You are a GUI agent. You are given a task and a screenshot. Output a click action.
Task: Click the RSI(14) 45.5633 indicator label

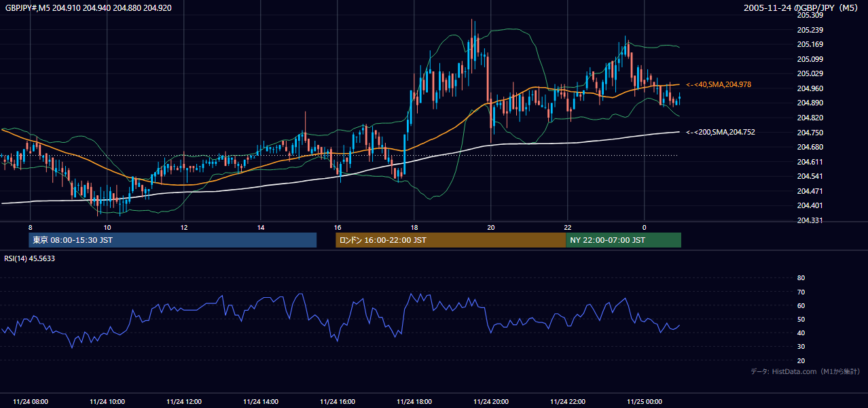click(x=30, y=258)
